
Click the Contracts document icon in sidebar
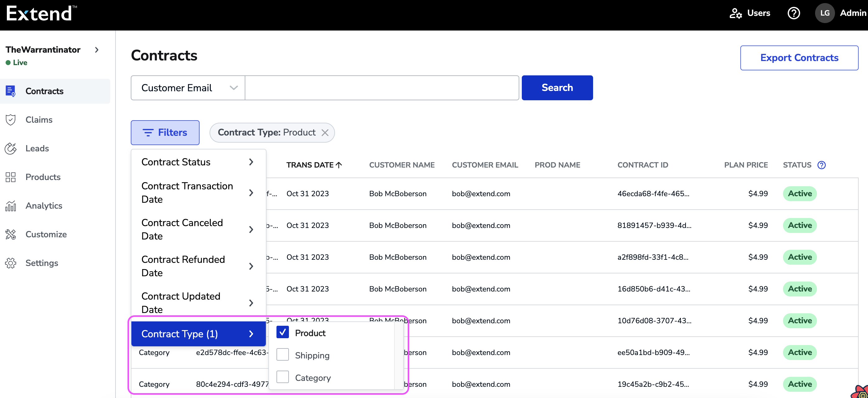click(11, 91)
